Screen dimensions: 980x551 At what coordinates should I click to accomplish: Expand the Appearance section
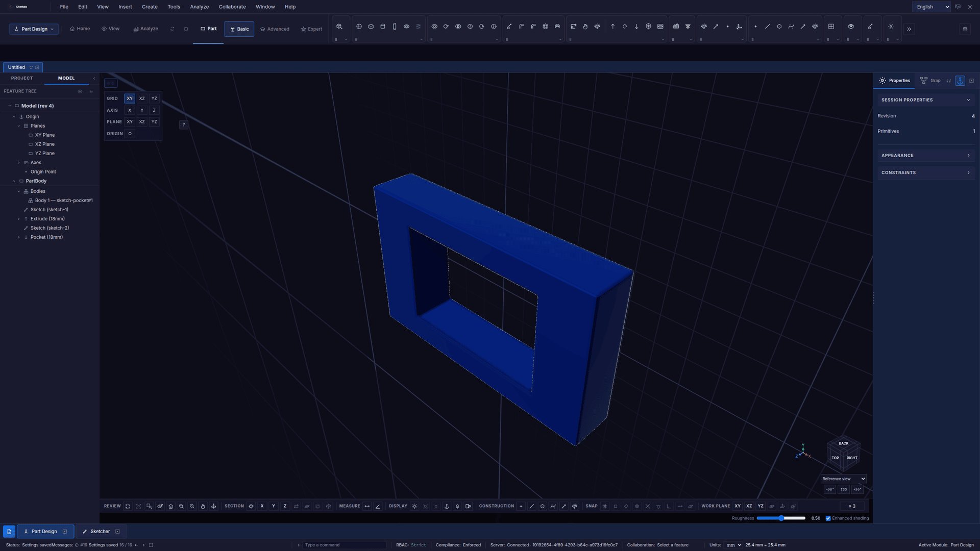[926, 156]
